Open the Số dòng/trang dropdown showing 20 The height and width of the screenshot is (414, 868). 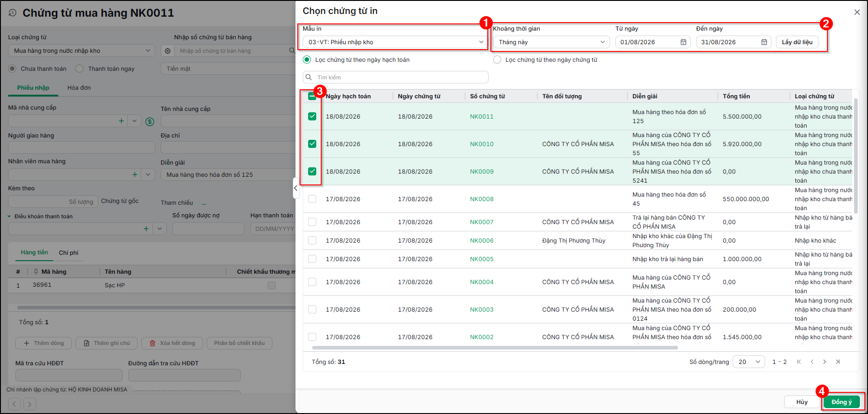(x=749, y=362)
